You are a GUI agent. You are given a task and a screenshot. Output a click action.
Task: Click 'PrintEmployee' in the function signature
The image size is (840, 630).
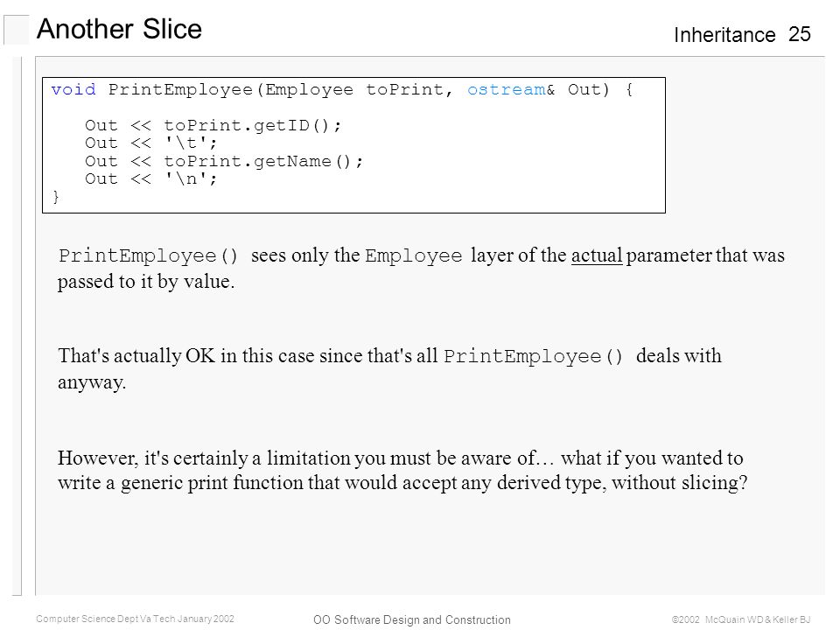180,89
